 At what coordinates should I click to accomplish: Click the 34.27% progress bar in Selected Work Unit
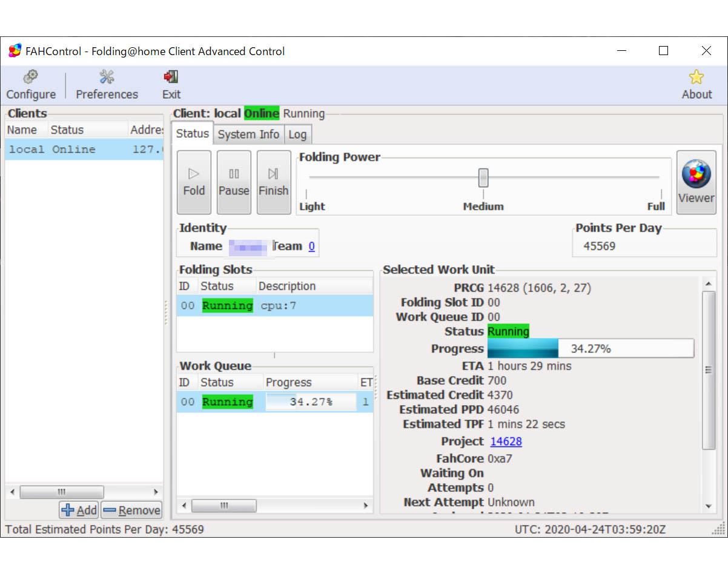tap(591, 349)
